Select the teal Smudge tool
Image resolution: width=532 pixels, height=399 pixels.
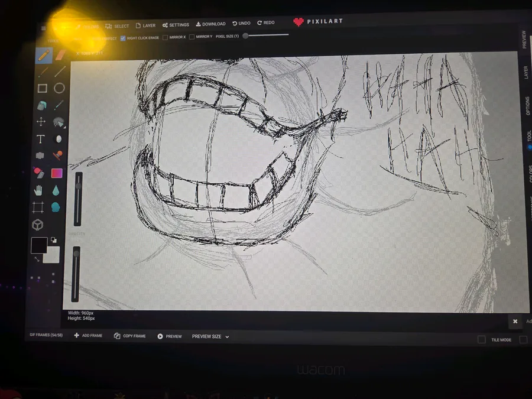56,207
